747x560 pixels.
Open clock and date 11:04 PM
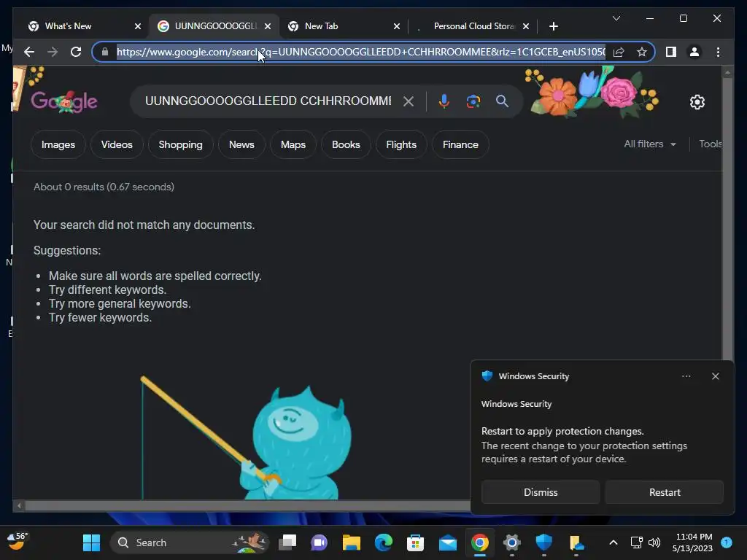pyautogui.click(x=692, y=542)
